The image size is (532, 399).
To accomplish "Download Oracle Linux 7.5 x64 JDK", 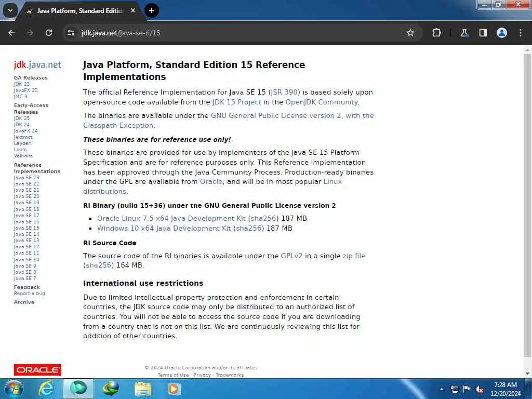I will [x=171, y=219].
